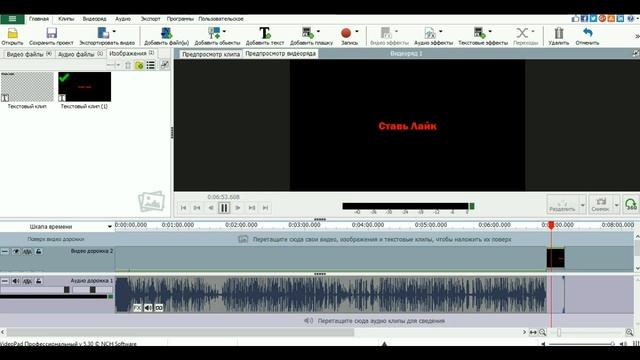Mute Аудио дорожка 1 speaker toggle
The width and height of the screenshot is (640, 360).
point(16,281)
